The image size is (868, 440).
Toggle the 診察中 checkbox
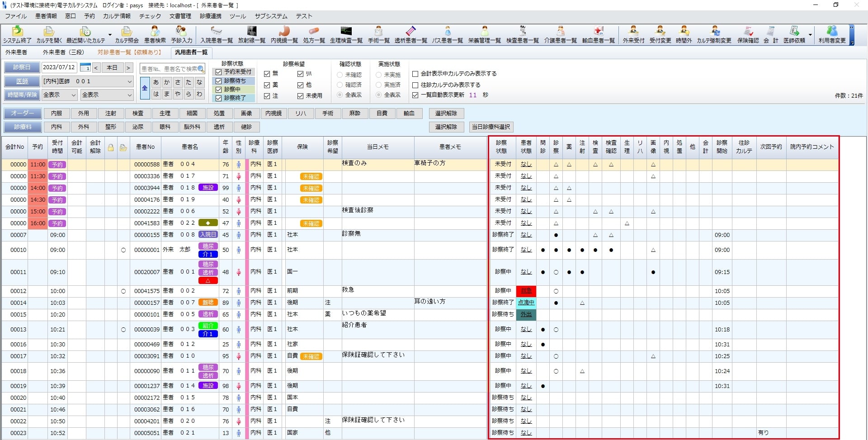[219, 90]
